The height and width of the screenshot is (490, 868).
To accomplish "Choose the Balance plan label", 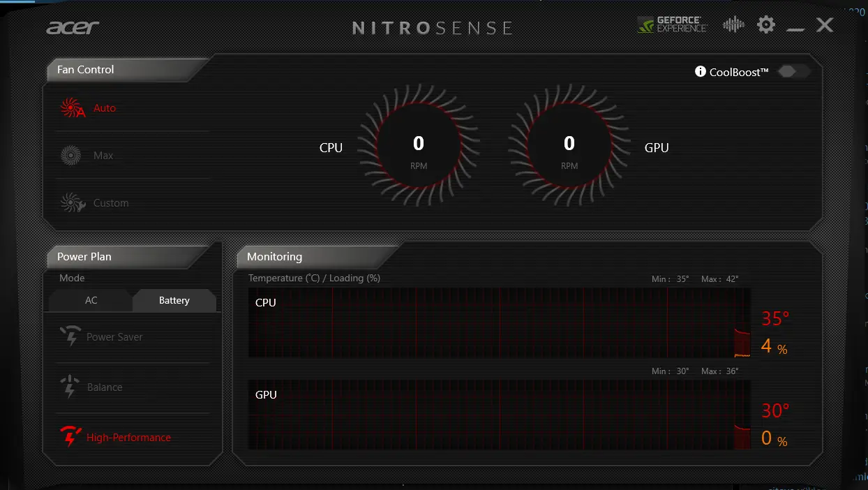I will (105, 387).
